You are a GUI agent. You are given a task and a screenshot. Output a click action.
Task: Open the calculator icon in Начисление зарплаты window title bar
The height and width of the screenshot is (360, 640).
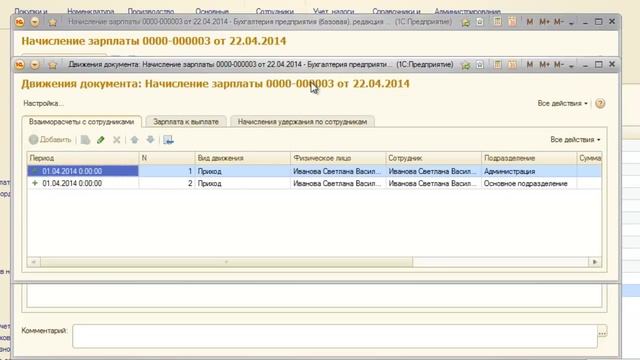click(498, 22)
